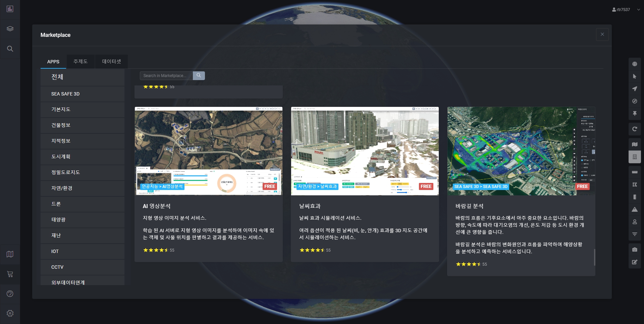644x324 pixels.
Task: Open the chart dashboard icon at top left
Action: [10, 9]
